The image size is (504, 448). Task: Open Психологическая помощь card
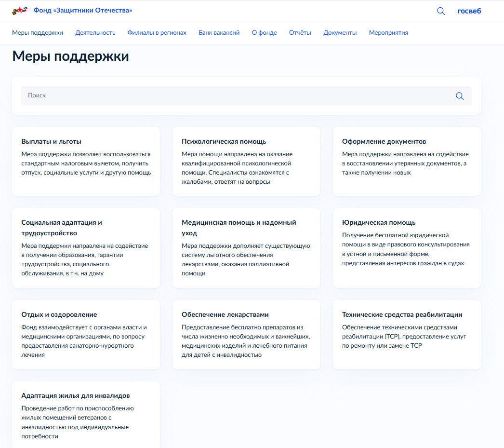tap(246, 161)
